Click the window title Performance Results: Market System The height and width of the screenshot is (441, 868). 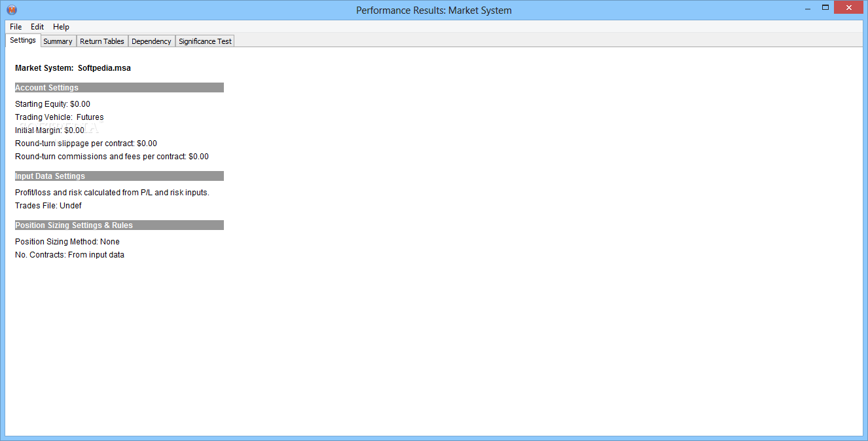click(434, 10)
